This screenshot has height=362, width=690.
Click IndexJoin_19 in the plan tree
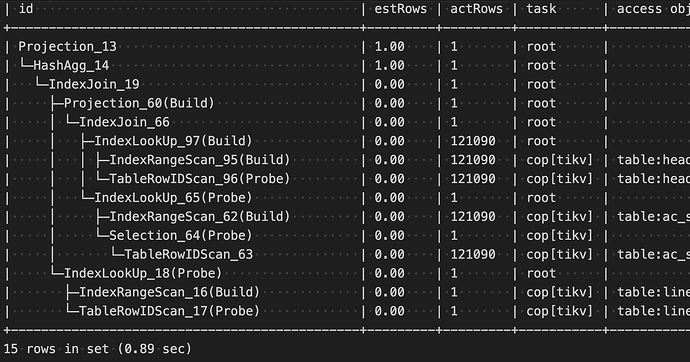(94, 84)
